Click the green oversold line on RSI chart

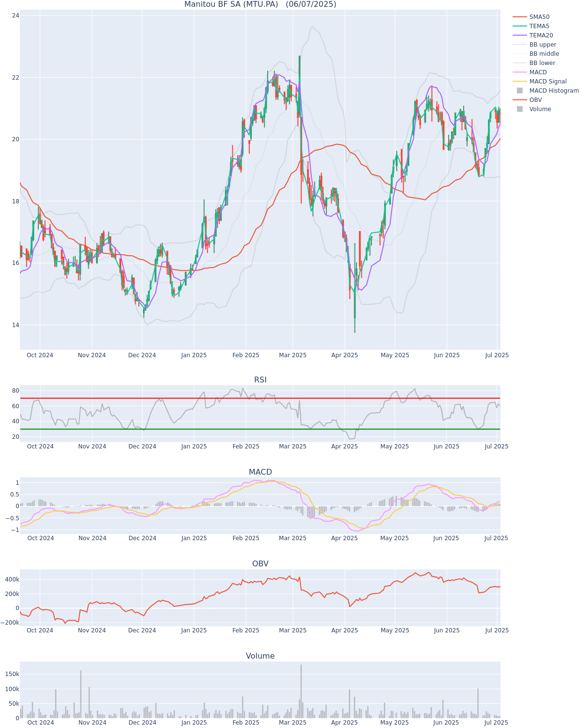pos(260,429)
